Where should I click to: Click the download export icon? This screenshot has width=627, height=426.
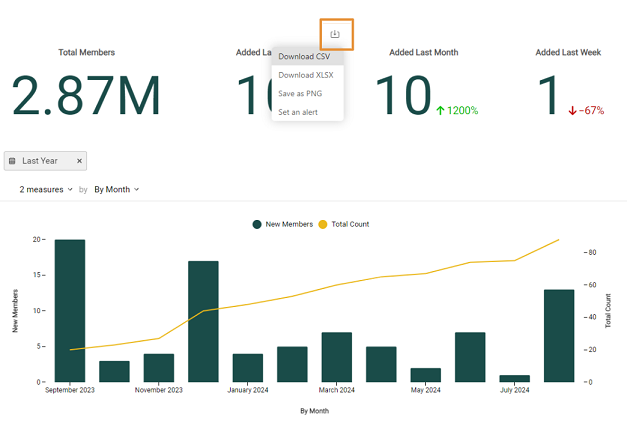[x=335, y=34]
